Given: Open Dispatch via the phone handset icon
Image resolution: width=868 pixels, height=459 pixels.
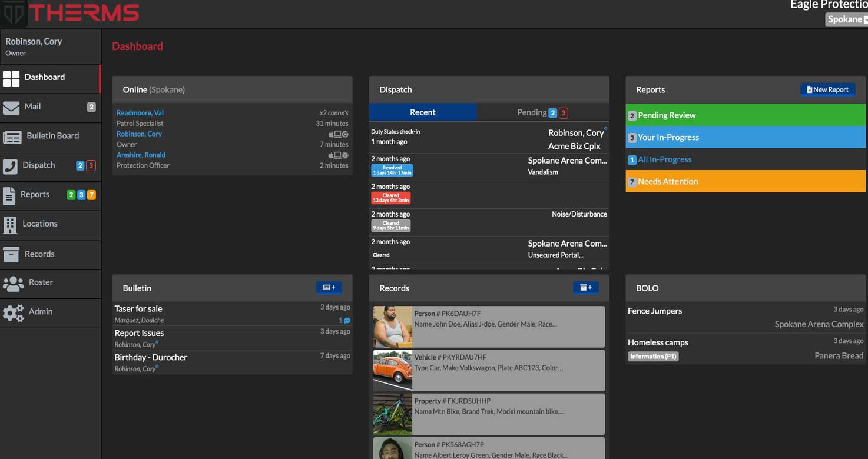Looking at the screenshot, I should click(11, 165).
